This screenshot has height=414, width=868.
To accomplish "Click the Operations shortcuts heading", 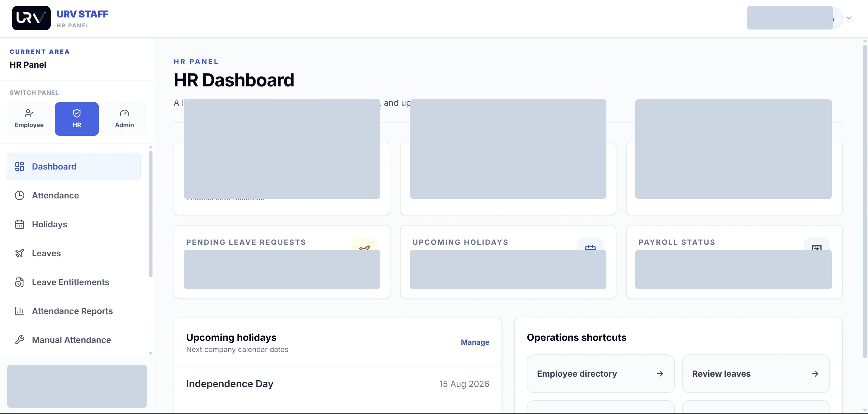I will click(577, 337).
